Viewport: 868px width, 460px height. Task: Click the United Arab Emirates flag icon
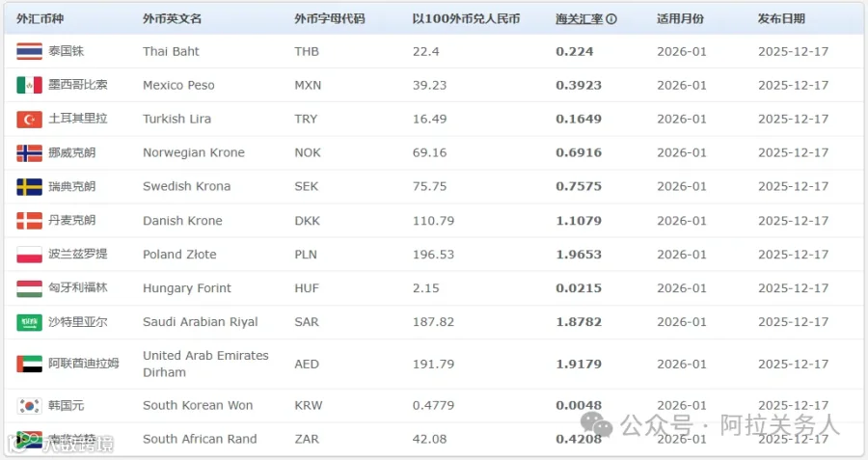tap(29, 364)
